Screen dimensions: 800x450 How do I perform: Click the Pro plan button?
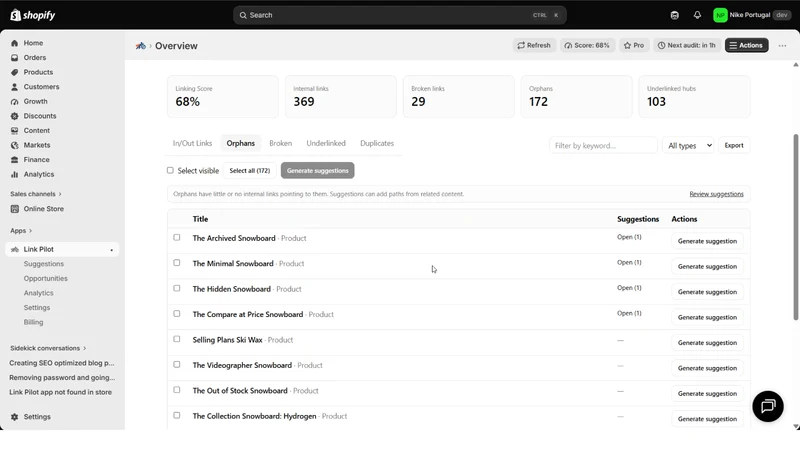pyautogui.click(x=634, y=45)
